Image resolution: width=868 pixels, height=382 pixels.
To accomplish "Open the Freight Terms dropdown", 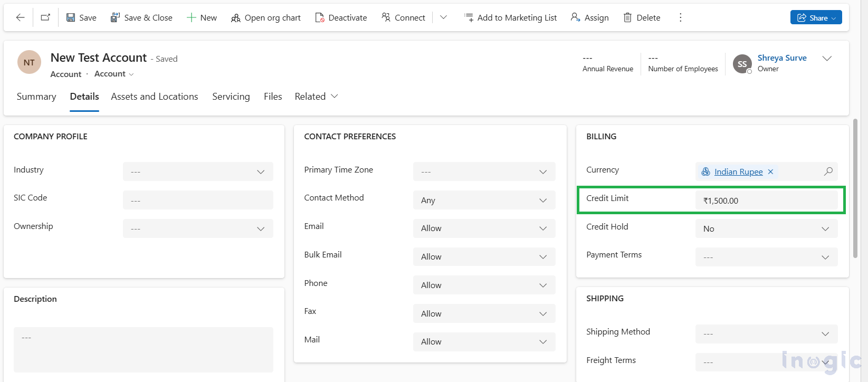I will [x=766, y=362].
